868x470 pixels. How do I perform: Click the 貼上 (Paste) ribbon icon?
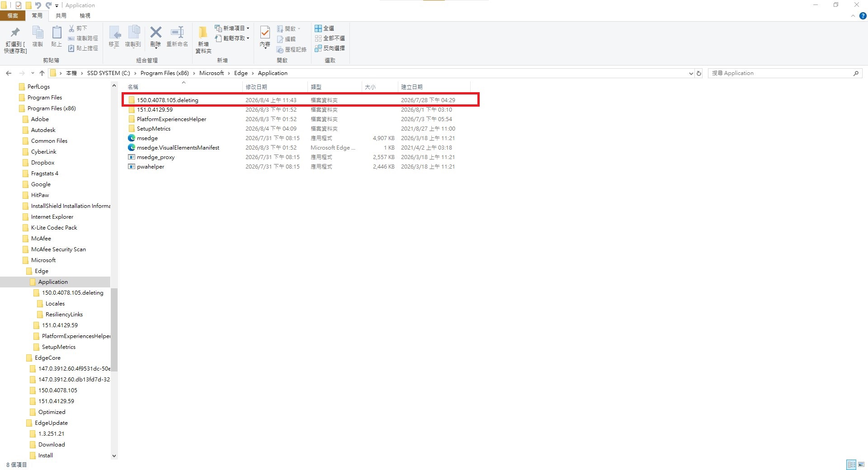click(x=57, y=33)
